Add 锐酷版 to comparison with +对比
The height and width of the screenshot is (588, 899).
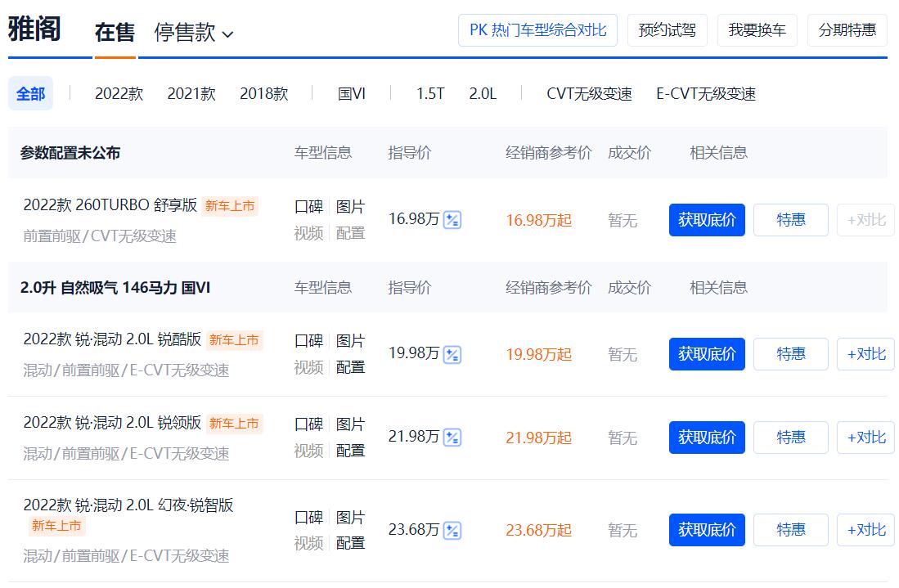[x=865, y=354]
